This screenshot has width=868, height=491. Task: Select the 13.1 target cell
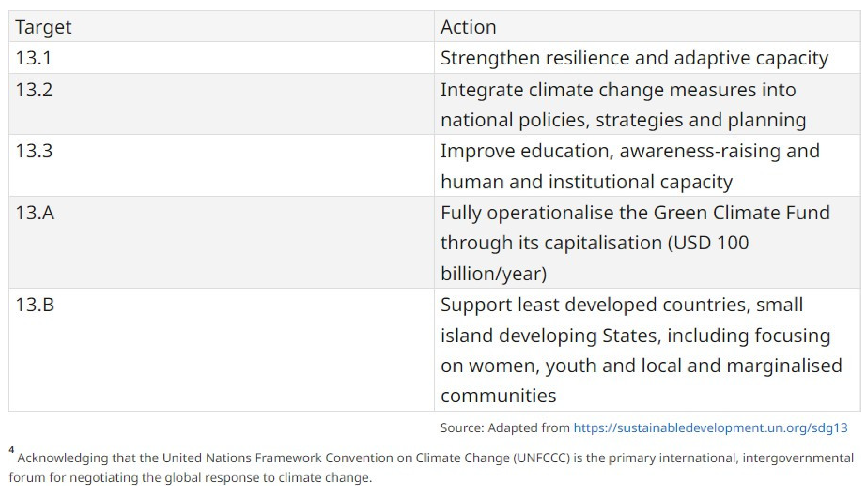[33, 58]
